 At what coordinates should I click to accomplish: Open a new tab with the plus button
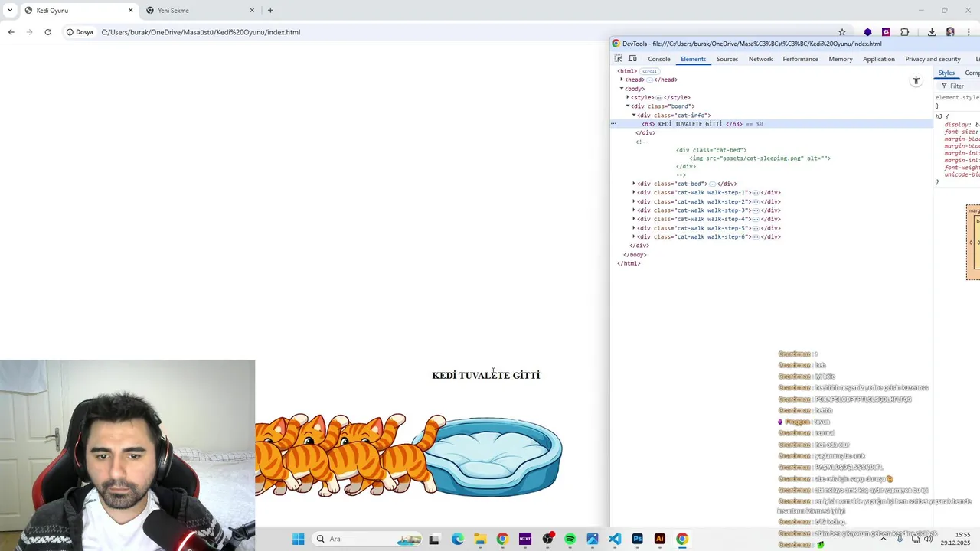[x=270, y=11]
